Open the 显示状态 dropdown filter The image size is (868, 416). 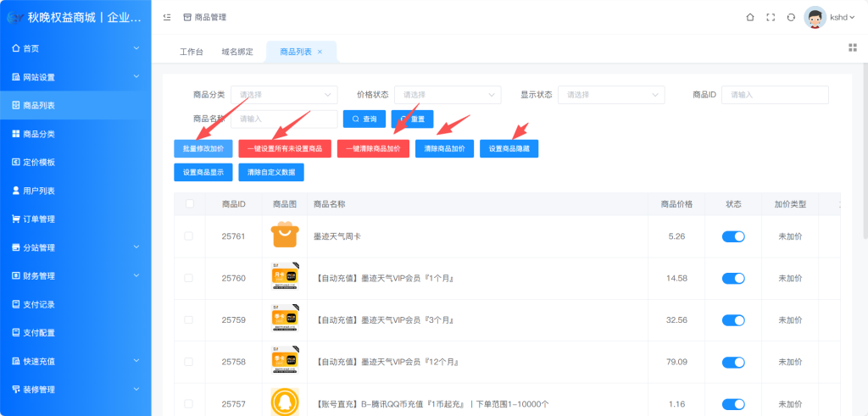[x=610, y=95]
